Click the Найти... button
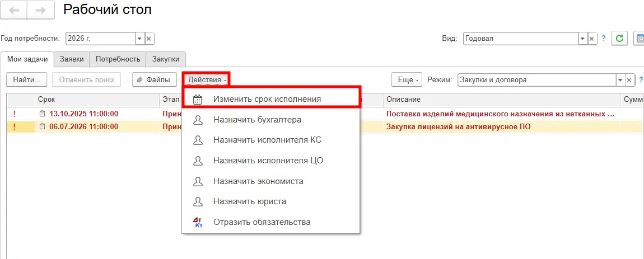 [27, 80]
